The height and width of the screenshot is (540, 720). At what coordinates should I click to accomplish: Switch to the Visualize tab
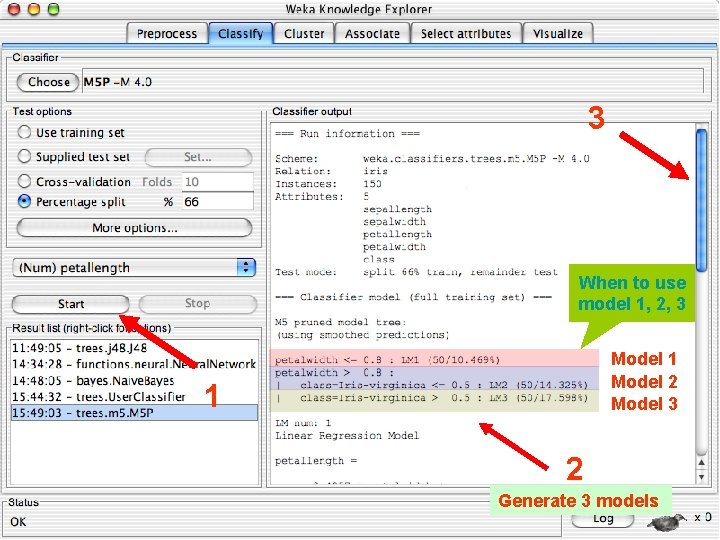[558, 34]
